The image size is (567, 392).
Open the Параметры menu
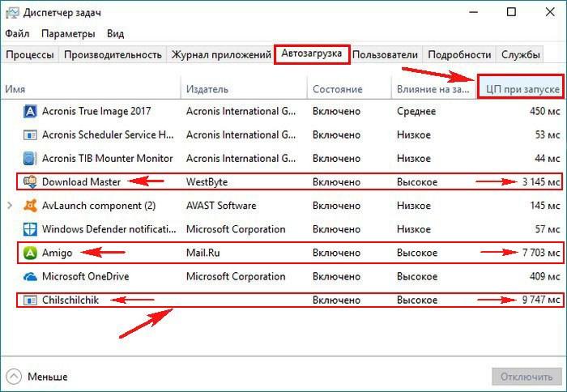point(68,34)
